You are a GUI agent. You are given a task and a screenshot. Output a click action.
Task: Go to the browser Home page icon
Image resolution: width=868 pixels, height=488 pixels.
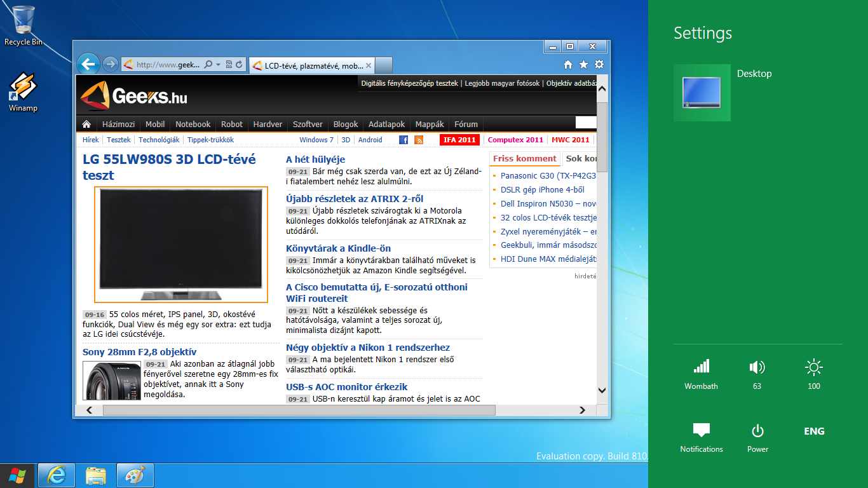[x=568, y=65]
